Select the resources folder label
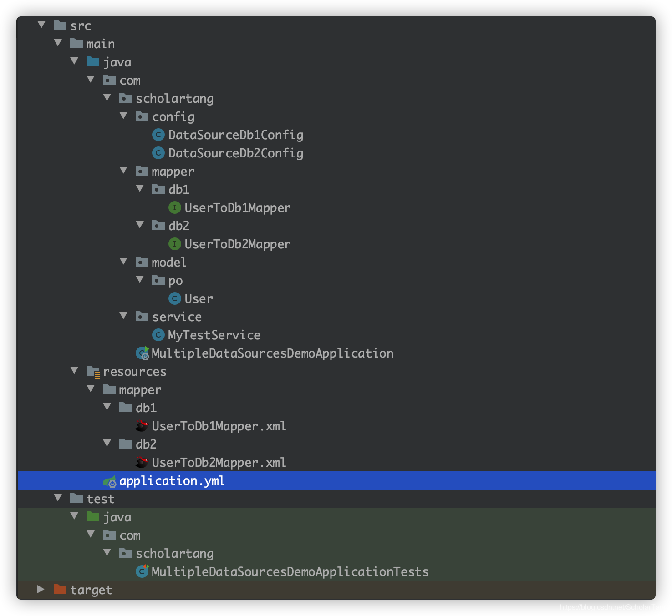Viewport: 672px width, 616px height. (135, 372)
